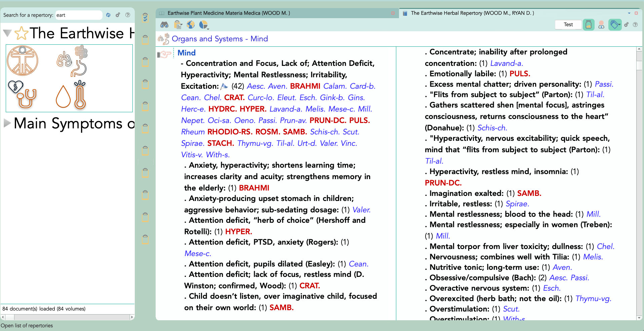The image size is (644, 331).
Task: Toggle the patient doctor icon button
Action: click(601, 25)
